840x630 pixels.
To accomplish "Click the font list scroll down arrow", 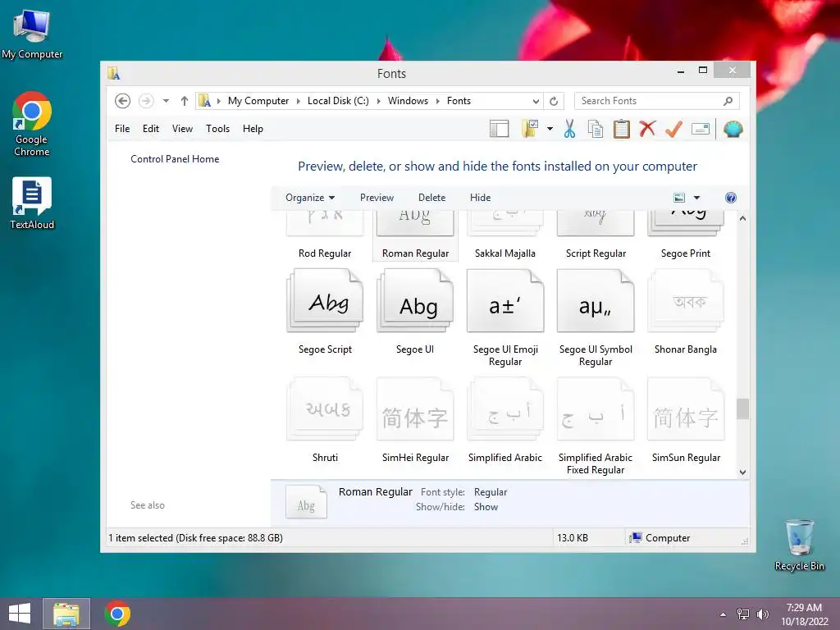I will click(x=742, y=472).
